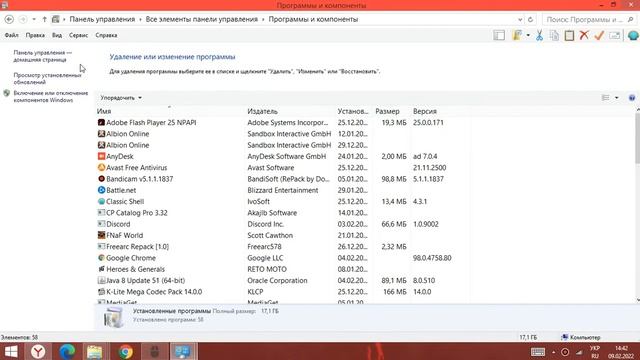
Task: Click the orange checkmark Properties icon
Action: coord(599,36)
